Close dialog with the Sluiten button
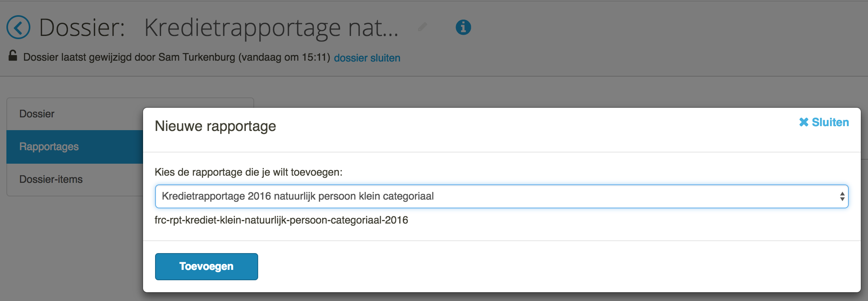Viewport: 868px width, 301px height. point(824,122)
